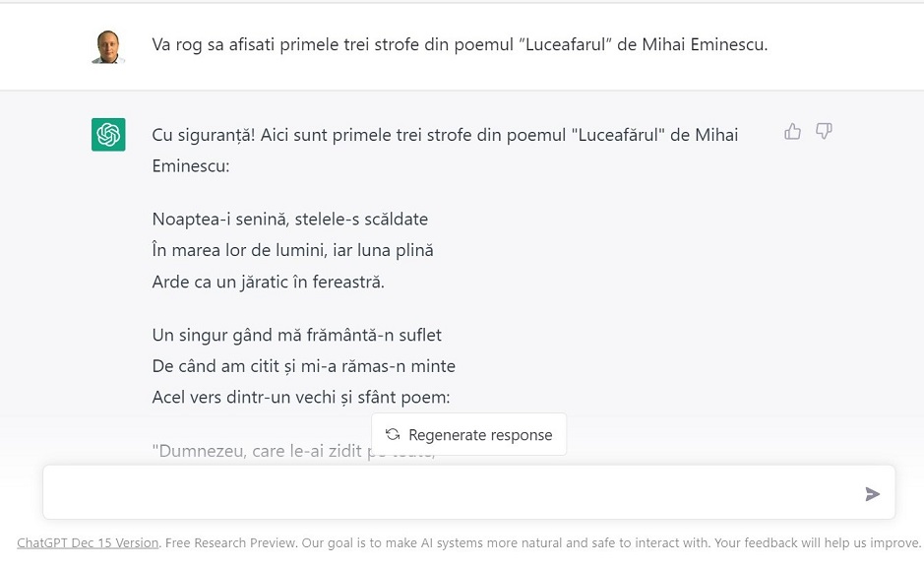This screenshot has height=568, width=924.
Task: Give the response a thumbs up
Action: coord(792,131)
